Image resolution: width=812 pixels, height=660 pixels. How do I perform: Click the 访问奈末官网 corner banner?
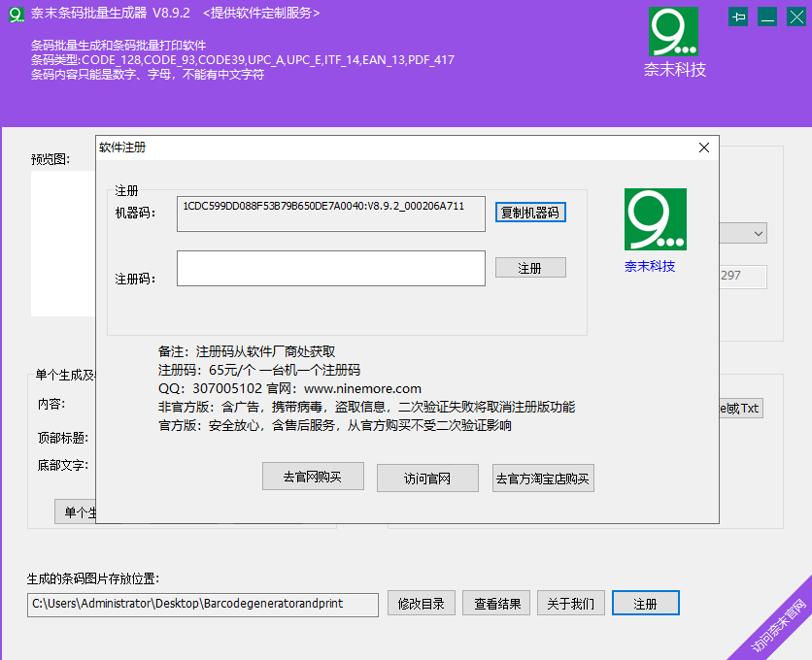[x=778, y=625]
